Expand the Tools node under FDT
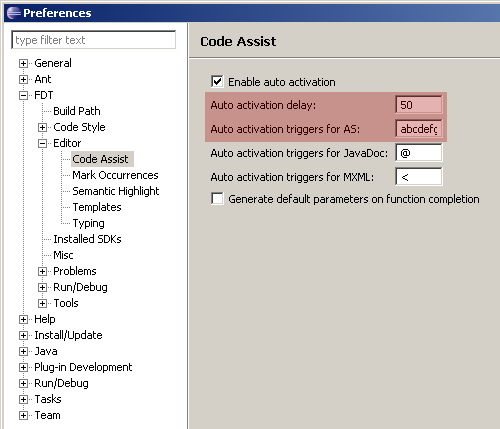The width and height of the screenshot is (500, 429). pyautogui.click(x=42, y=303)
